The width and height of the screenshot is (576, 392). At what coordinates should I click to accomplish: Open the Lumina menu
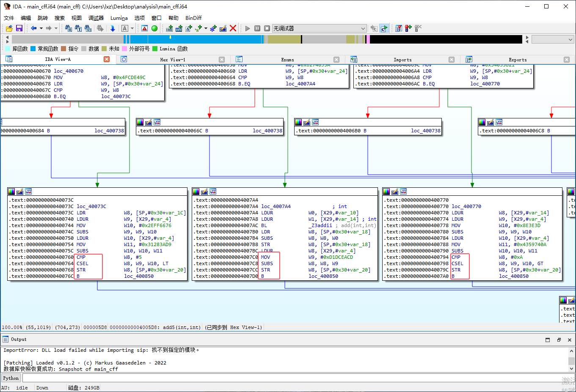click(119, 18)
